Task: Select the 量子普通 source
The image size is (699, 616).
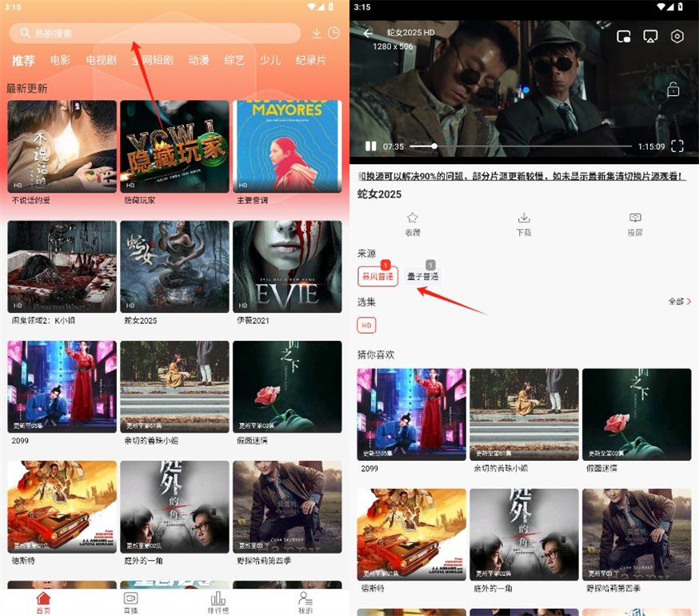Action: tap(422, 277)
